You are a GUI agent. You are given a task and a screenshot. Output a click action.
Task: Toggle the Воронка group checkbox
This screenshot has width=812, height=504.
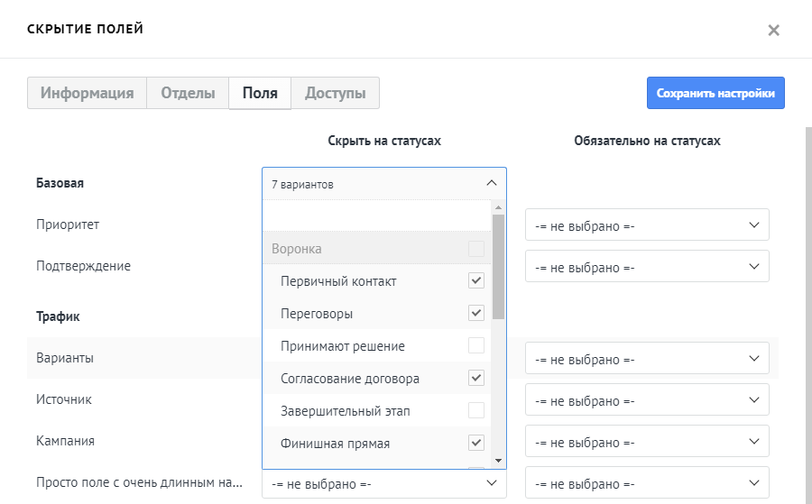coord(475,248)
